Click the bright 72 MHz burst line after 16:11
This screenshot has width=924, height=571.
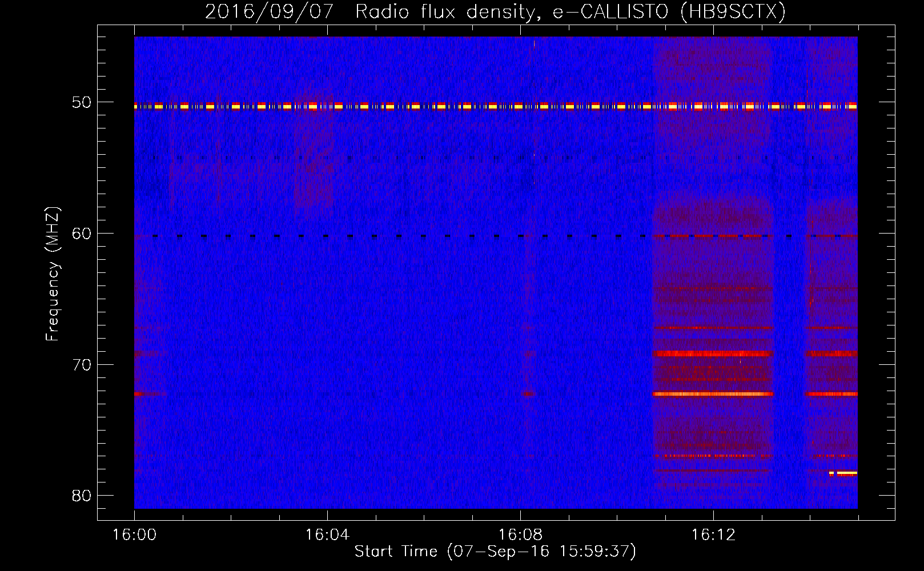[713, 394]
